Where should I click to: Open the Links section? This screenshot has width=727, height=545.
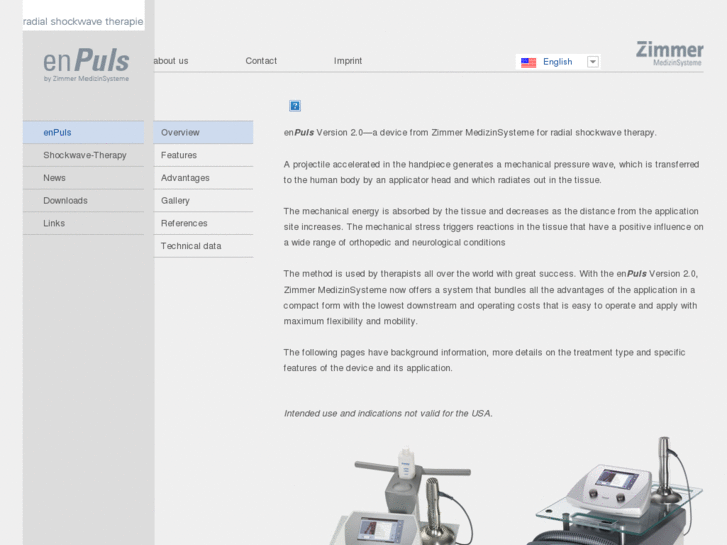83,223
